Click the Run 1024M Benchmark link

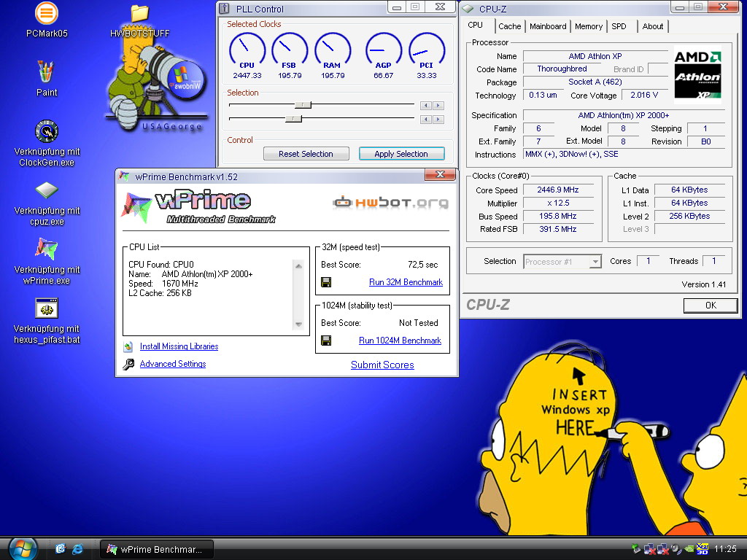click(400, 341)
